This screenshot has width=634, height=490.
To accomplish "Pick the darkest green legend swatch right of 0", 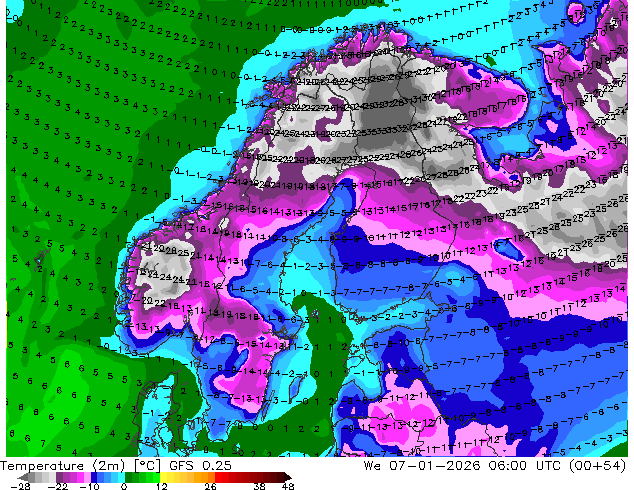I will tap(129, 477).
